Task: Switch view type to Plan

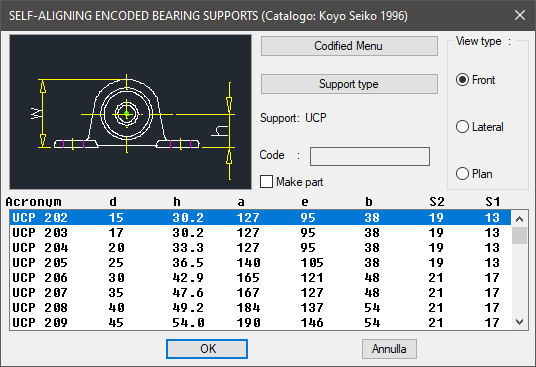Action: click(x=462, y=174)
